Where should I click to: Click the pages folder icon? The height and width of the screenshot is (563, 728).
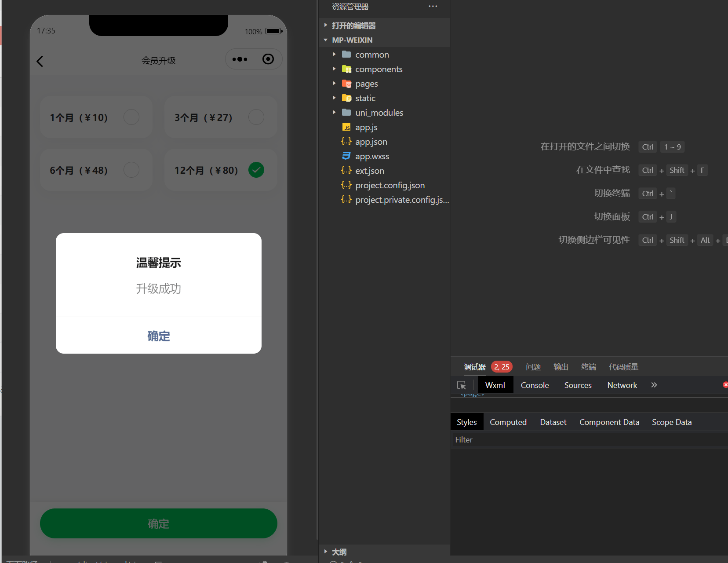[x=346, y=84]
